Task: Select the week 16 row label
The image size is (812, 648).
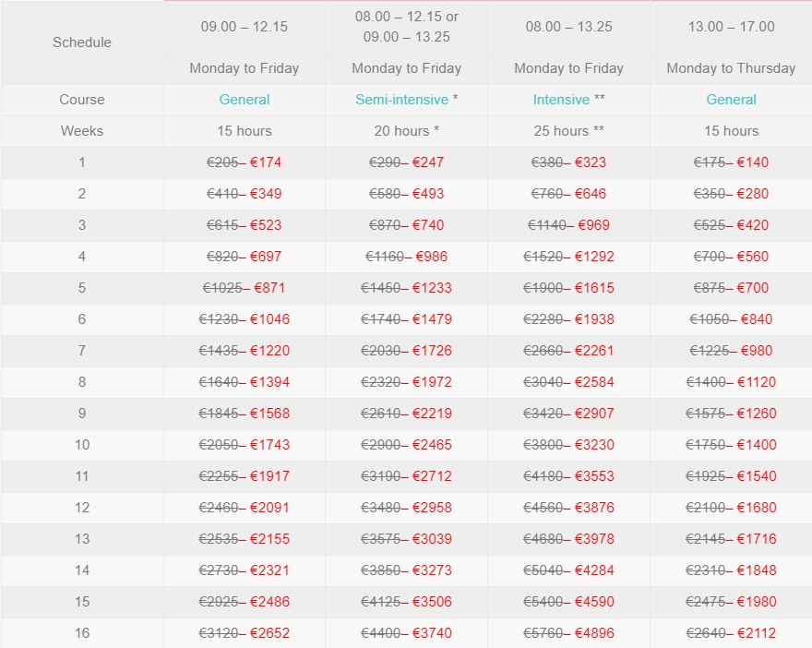Action: [82, 633]
